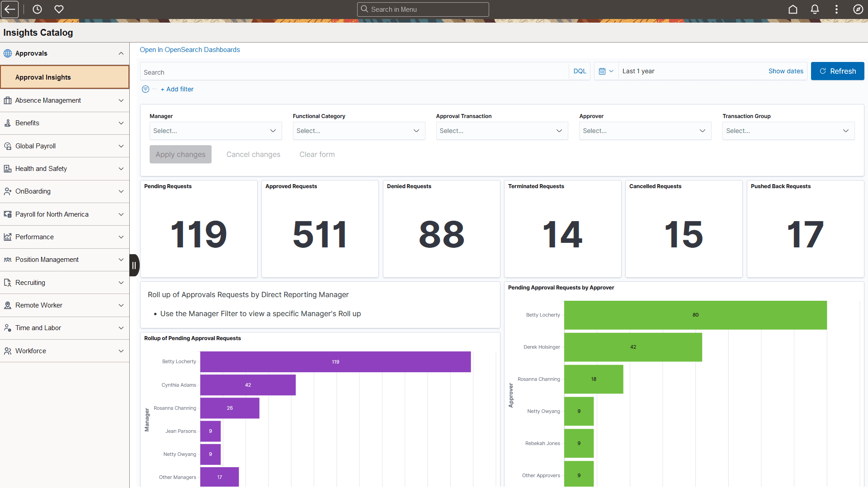The width and height of the screenshot is (868, 488).
Task: Click the filter settings icon beside Add filter
Action: coord(145,89)
